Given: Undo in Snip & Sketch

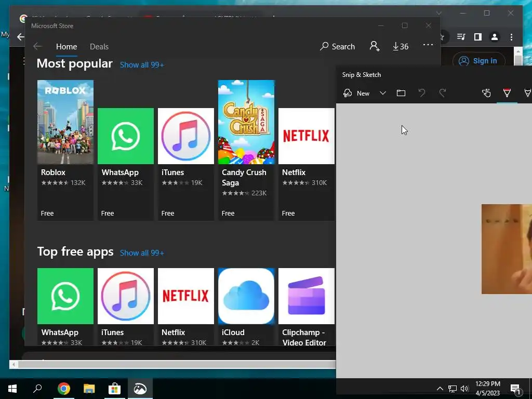Looking at the screenshot, I should [422, 93].
